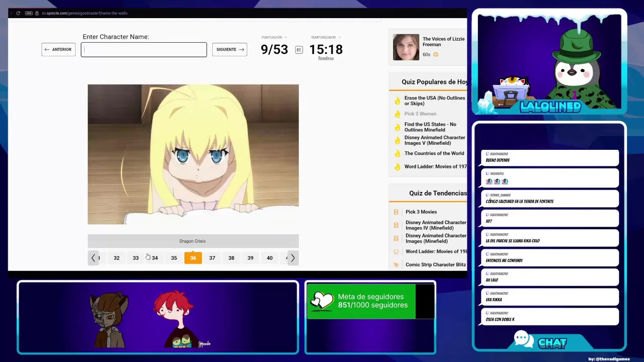Expand the Temporizador dropdown arrow
This screenshot has height=362, width=644.
click(340, 37)
